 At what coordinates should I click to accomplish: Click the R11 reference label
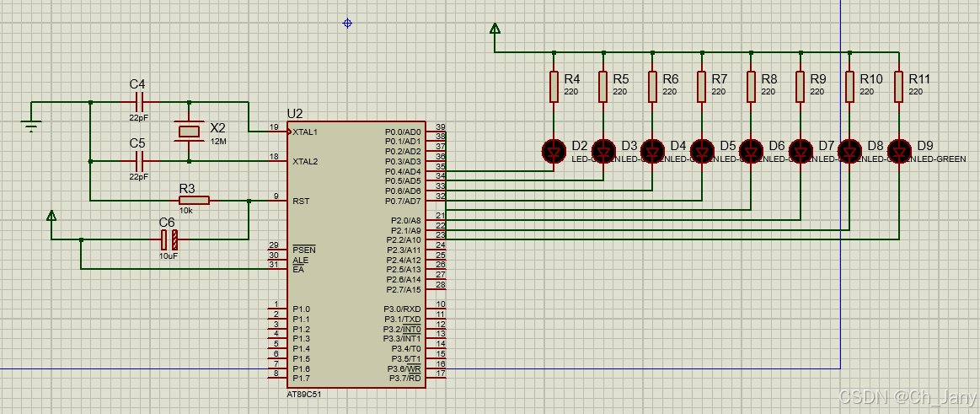pos(919,79)
